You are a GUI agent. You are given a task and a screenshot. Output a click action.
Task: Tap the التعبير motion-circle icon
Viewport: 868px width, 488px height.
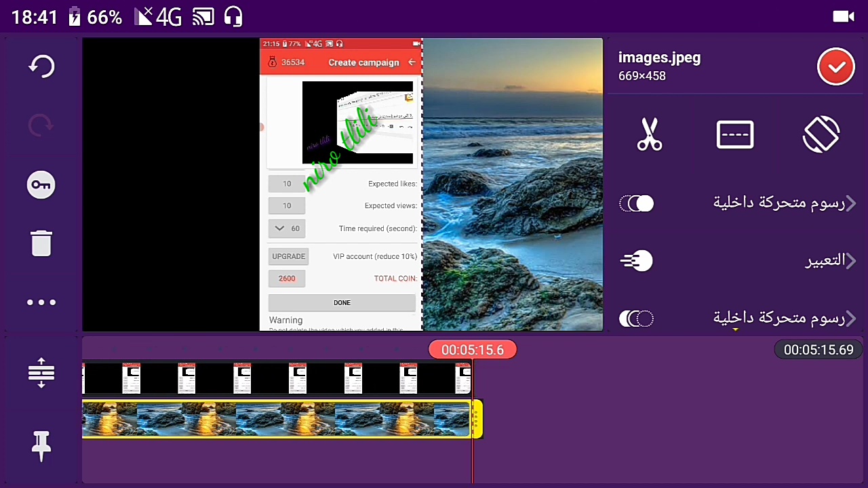pos(637,261)
